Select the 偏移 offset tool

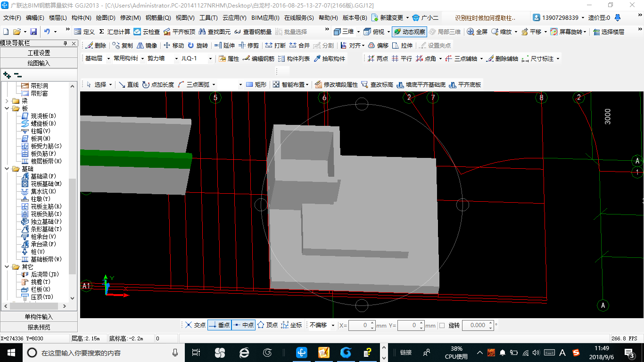[x=378, y=46]
